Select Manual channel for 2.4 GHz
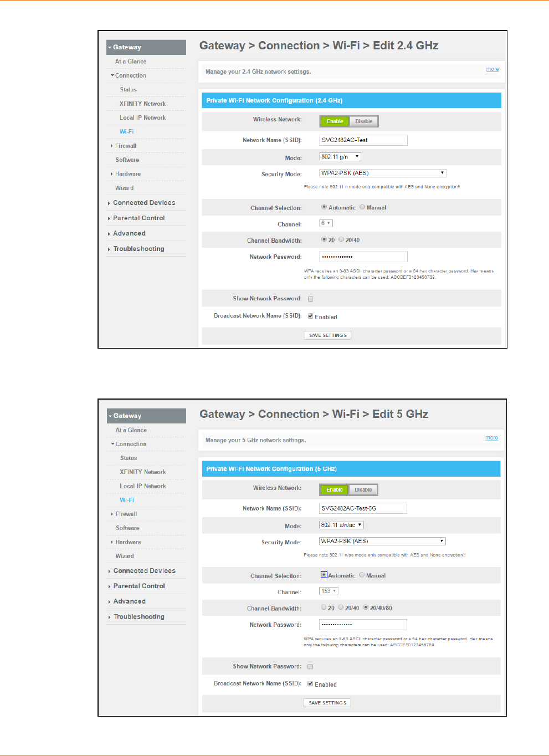549x756 pixels. pyautogui.click(x=362, y=207)
